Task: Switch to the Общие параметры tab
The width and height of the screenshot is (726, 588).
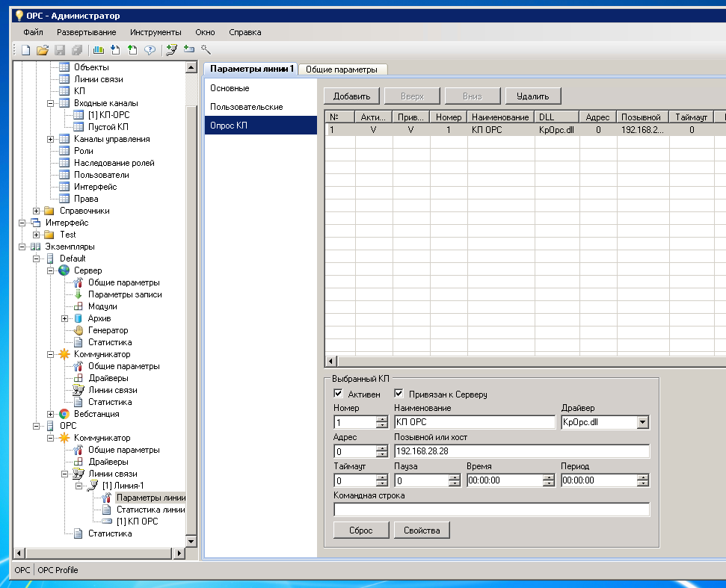Action: click(342, 69)
